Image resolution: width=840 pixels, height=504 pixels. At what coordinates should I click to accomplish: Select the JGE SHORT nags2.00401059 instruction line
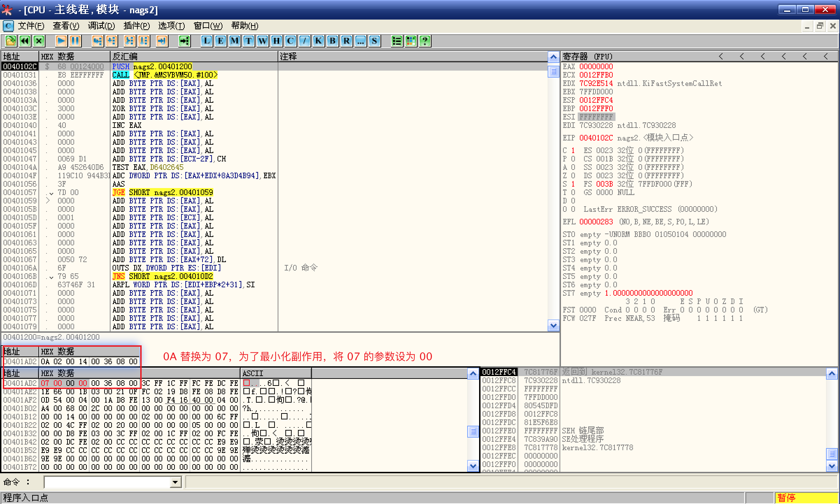tap(163, 192)
